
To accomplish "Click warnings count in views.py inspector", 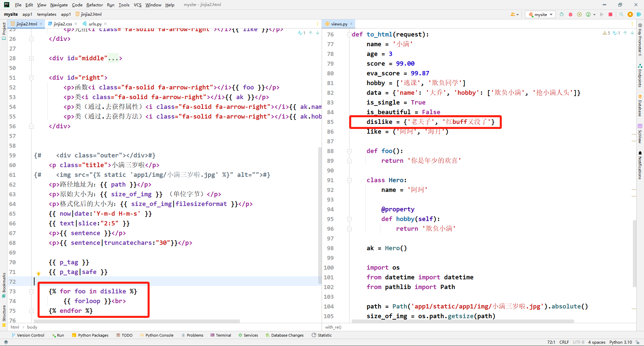I will pyautogui.click(x=606, y=33).
